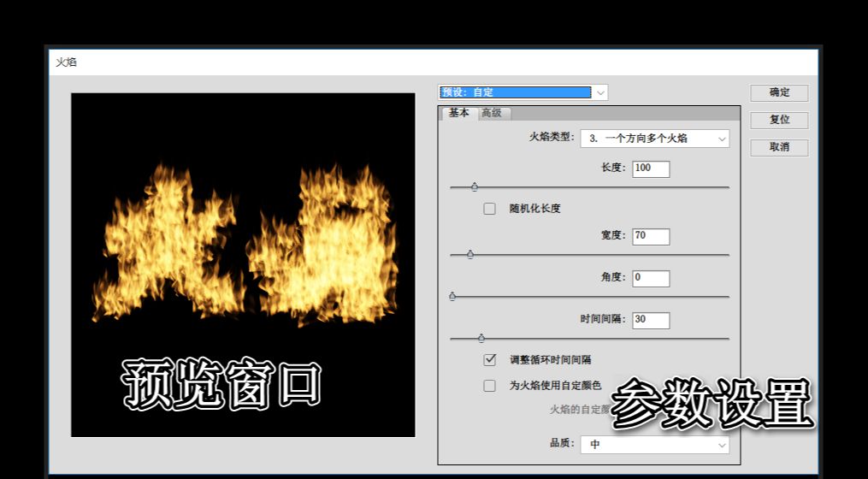Screen dimensions: 868x479
Task: Click the 确定 confirm button
Action: click(x=779, y=93)
